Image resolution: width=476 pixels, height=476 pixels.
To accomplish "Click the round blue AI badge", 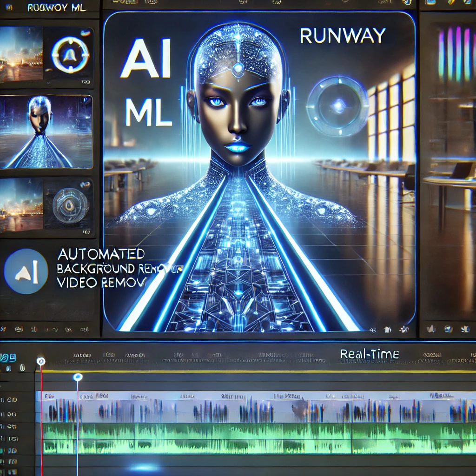I will (26, 271).
